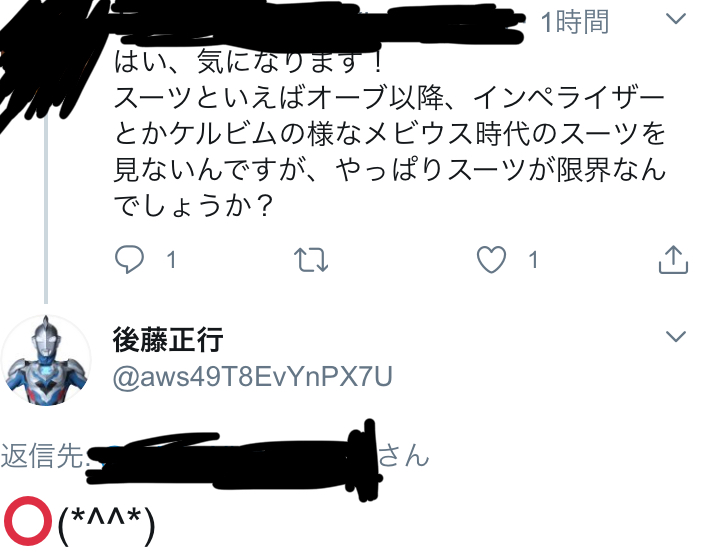Like the tweet with the heart icon
This screenshot has height=557, width=720.
(491, 259)
